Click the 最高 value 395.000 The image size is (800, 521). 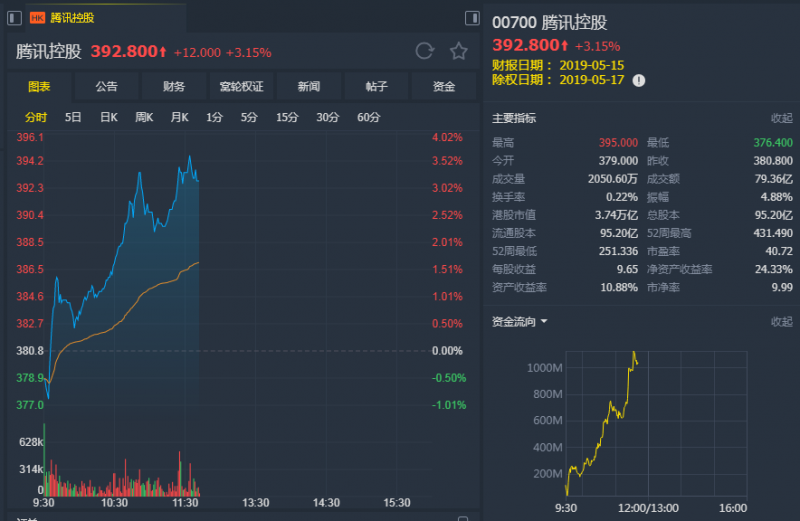click(x=618, y=143)
